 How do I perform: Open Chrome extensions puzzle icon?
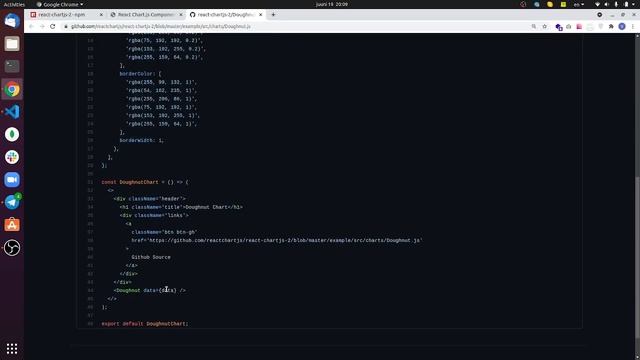(x=611, y=26)
